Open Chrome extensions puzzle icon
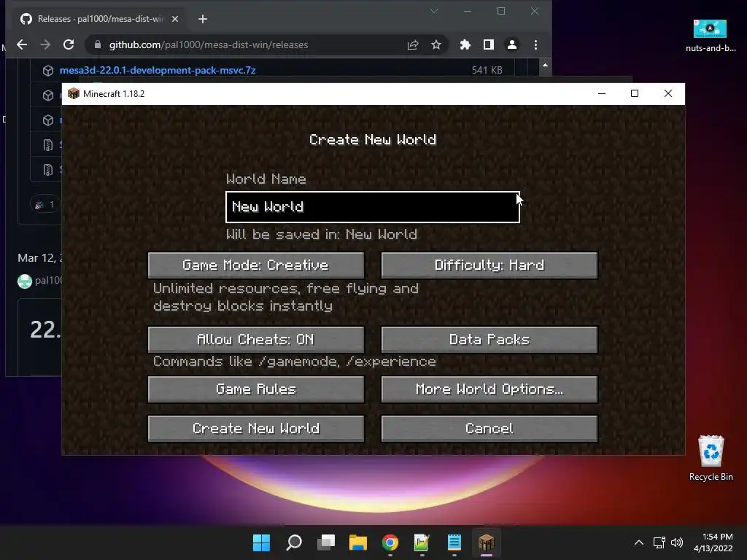This screenshot has height=560, width=747. click(x=465, y=44)
